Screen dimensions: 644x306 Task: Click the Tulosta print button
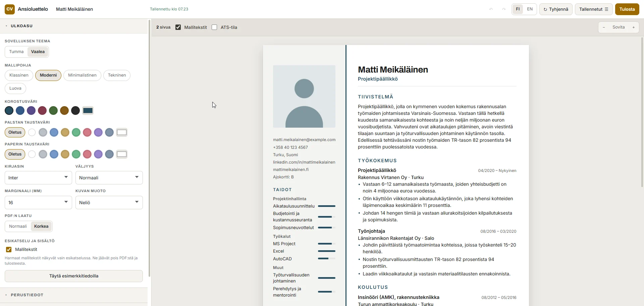click(627, 9)
